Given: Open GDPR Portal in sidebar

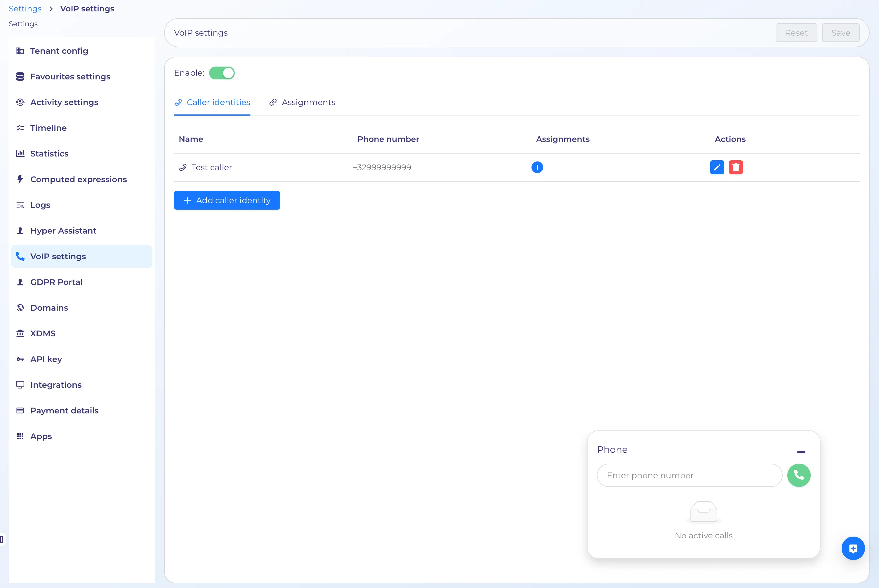Looking at the screenshot, I should (x=82, y=282).
